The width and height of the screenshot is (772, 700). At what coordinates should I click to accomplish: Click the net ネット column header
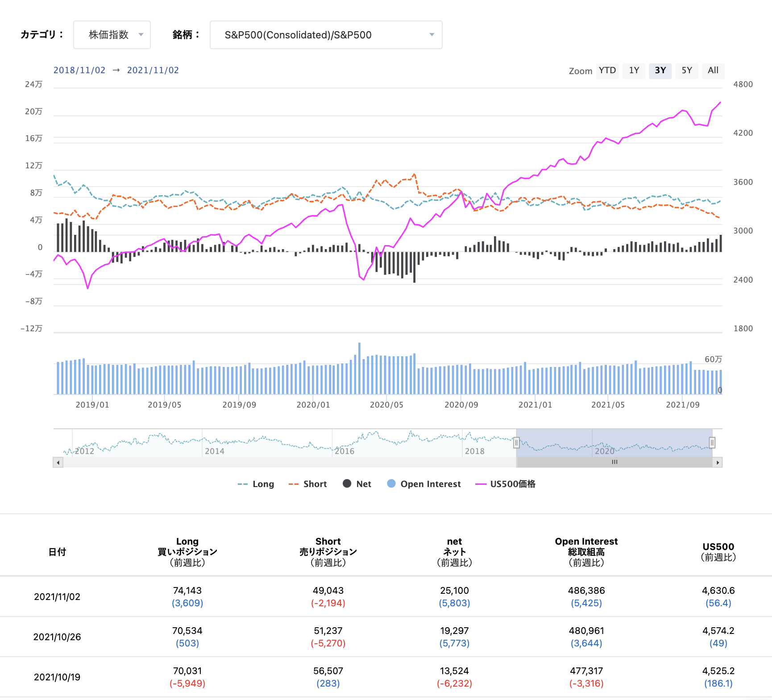454,552
